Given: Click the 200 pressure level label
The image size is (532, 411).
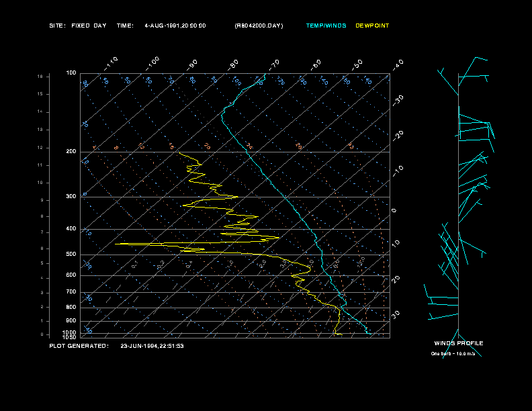Looking at the screenshot, I should [x=71, y=151].
